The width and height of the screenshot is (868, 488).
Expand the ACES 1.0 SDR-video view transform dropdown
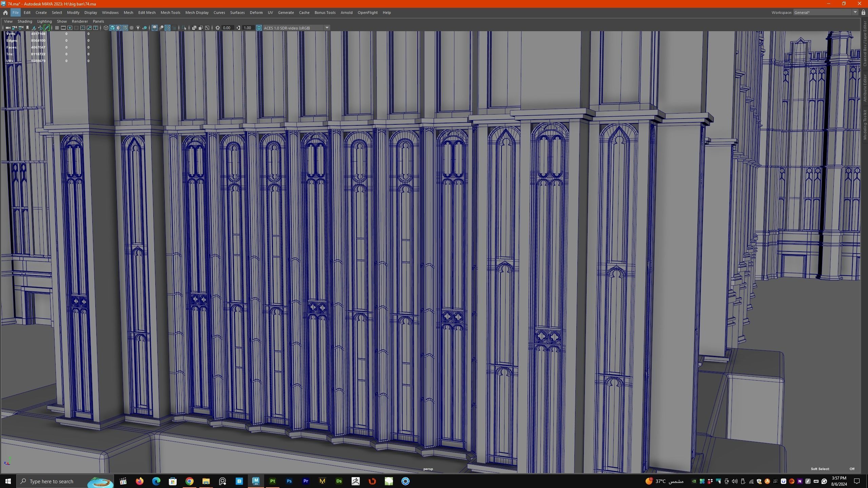(327, 28)
